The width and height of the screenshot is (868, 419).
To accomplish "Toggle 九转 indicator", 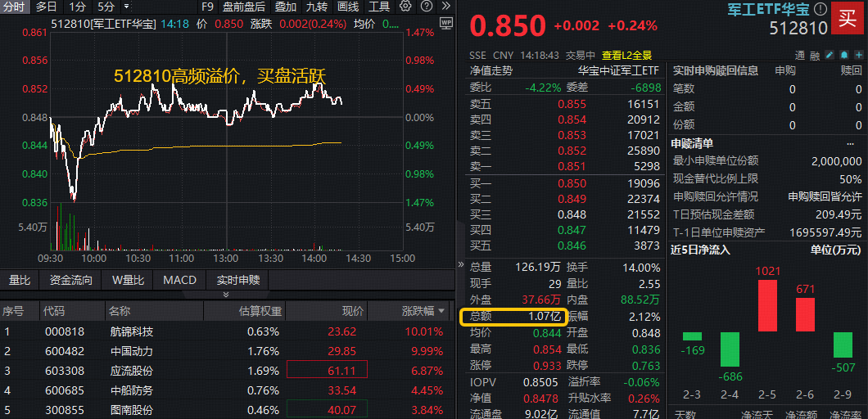I will click(316, 7).
